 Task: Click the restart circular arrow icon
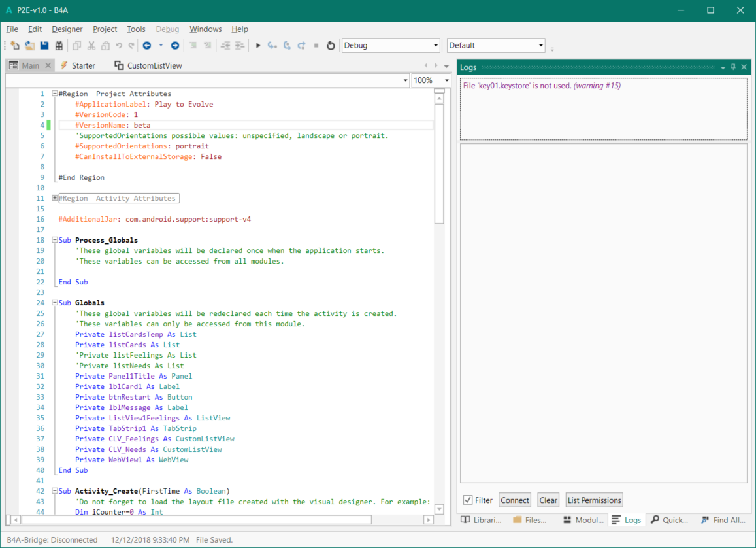(331, 46)
